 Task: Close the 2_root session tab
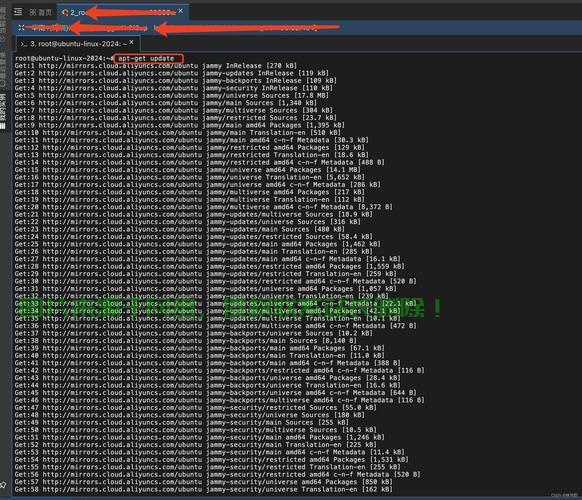click(x=180, y=11)
